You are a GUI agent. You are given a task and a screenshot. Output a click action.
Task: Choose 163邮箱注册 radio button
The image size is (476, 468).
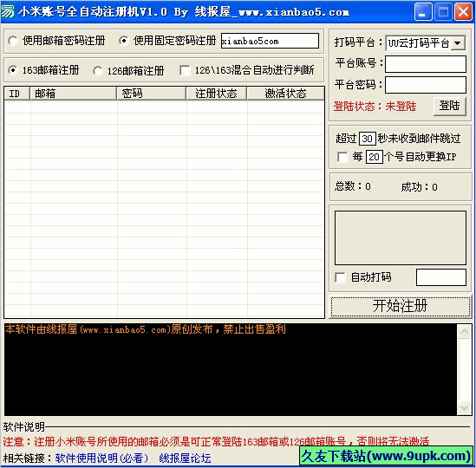pos(43,70)
